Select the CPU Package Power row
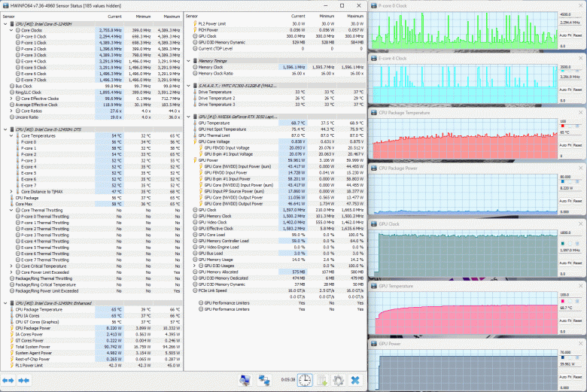The height and width of the screenshot is (392, 587). 34,328
